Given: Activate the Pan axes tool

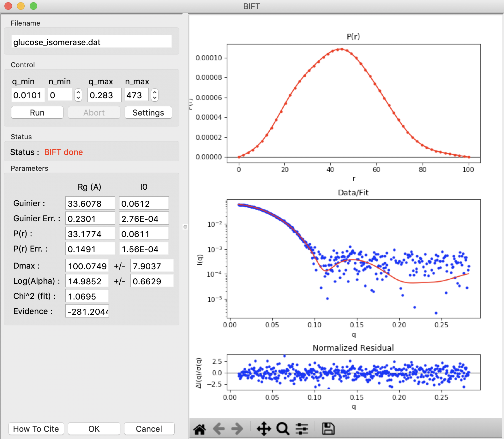Looking at the screenshot, I should 264,429.
